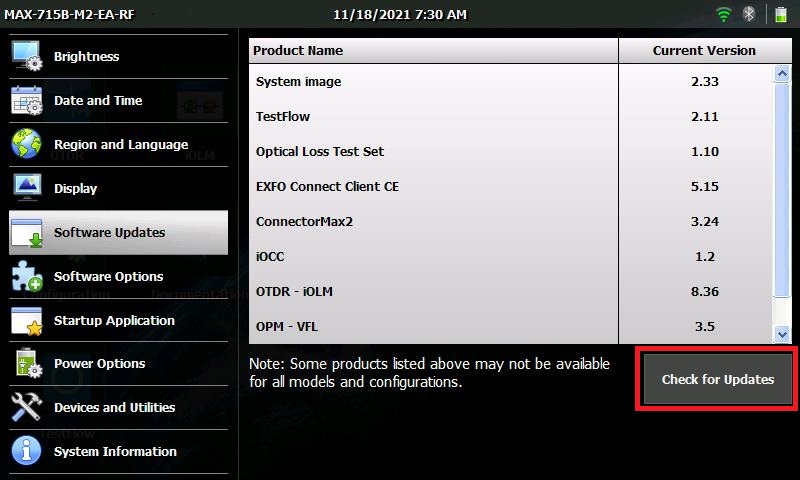Click the Display picture icon
The image size is (800, 480).
(x=27, y=188)
